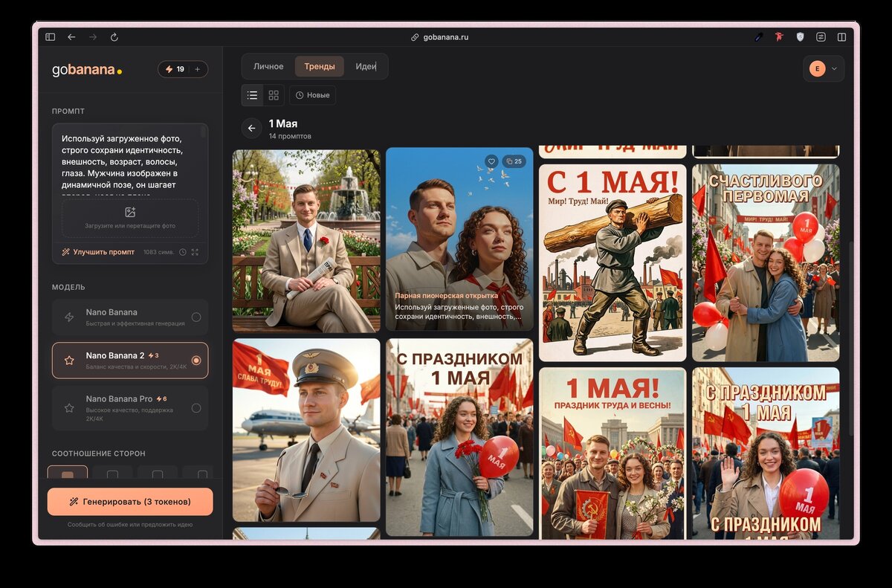The width and height of the screenshot is (892, 588).
Task: Click the upload photo icon
Action: coord(130,212)
